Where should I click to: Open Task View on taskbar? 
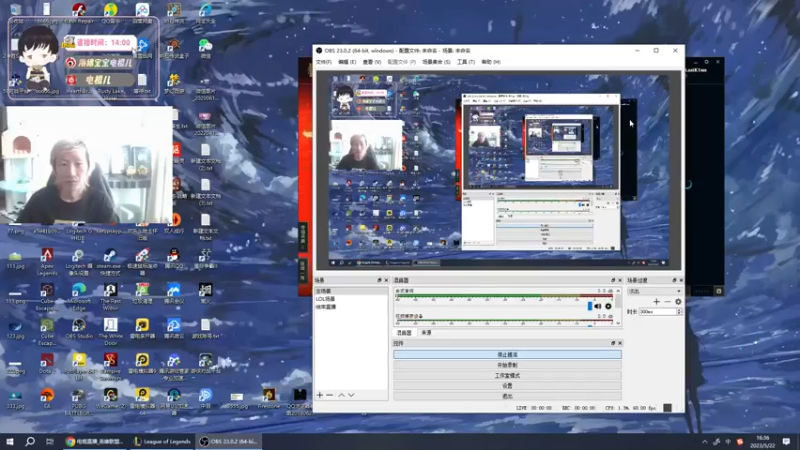coord(49,441)
